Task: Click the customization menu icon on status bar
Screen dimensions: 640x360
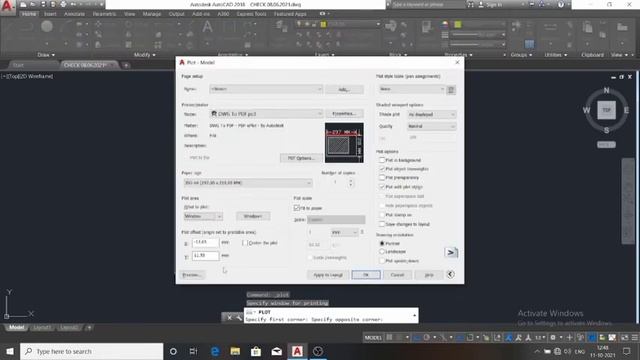Action: pos(635,338)
